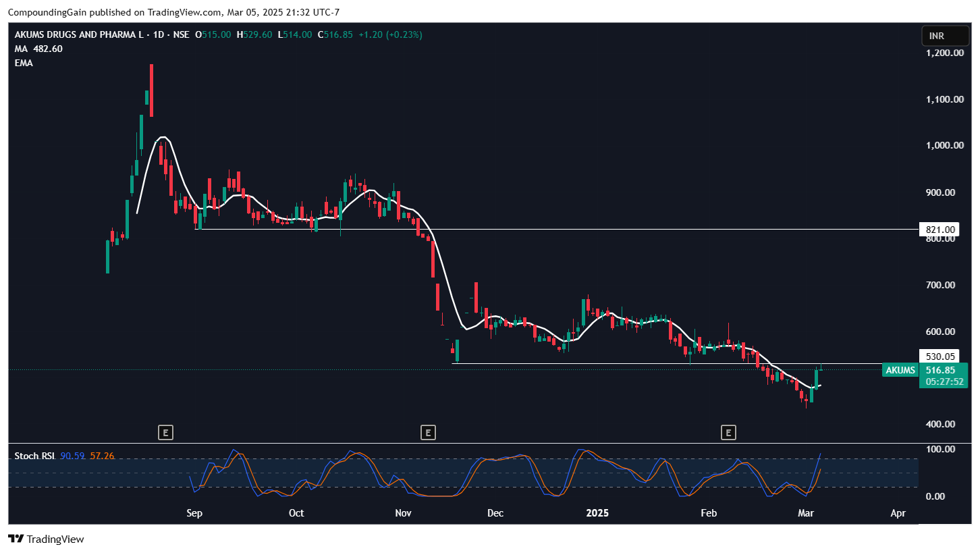Click the 700.00 price axis label
980x553 pixels.
click(940, 285)
